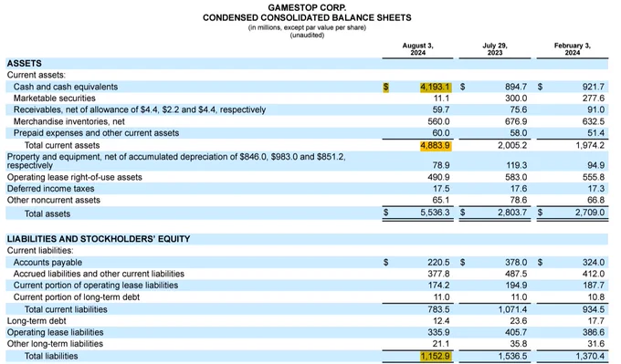The image size is (621, 364).
Task: Click the 560.0 inventories value
Action: (x=438, y=121)
